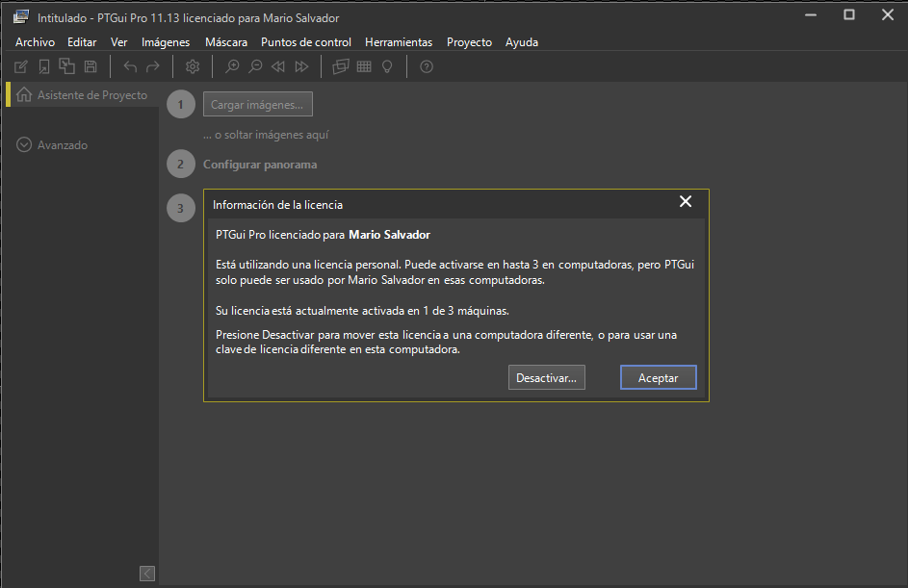This screenshot has width=908, height=588.
Task: Click the bold name Mario Salvador in the dialog
Action: (x=390, y=235)
